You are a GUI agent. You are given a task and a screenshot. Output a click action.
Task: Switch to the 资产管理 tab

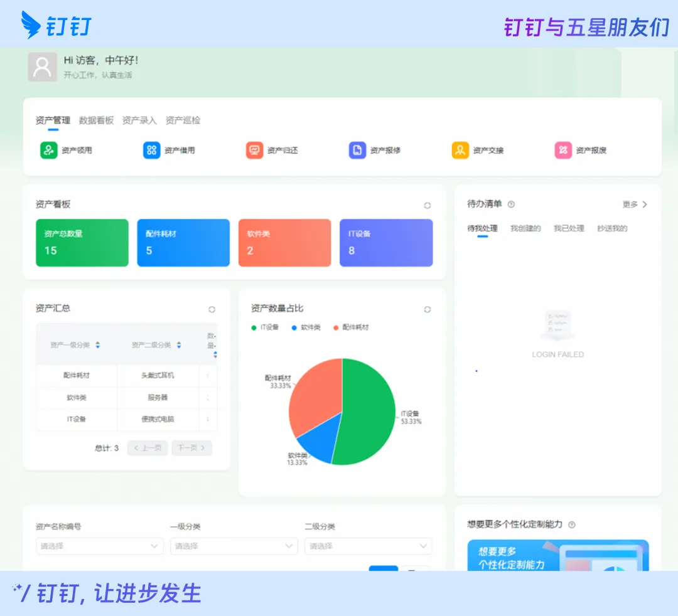tap(53, 120)
